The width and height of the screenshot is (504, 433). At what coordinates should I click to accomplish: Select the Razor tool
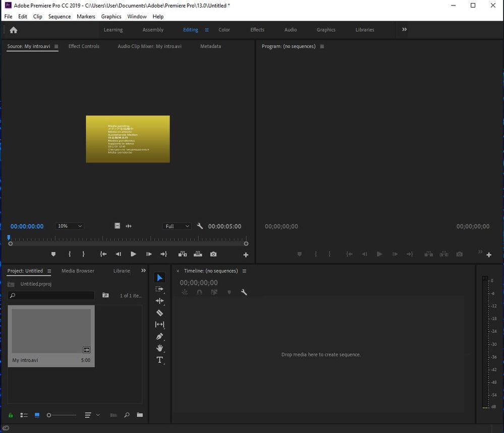[x=159, y=313]
